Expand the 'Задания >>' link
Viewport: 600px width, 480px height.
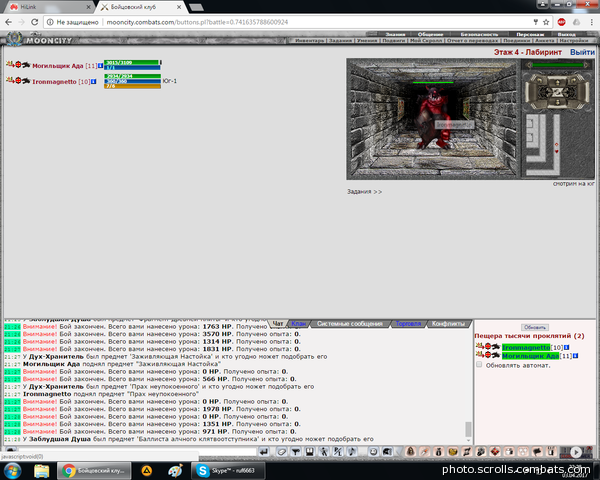pyautogui.click(x=364, y=191)
